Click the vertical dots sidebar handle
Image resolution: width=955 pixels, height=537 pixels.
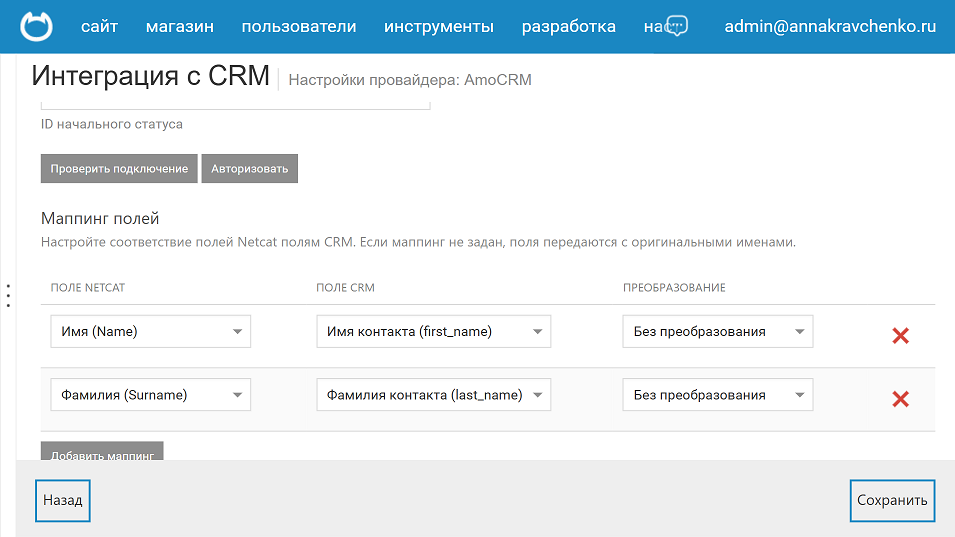tap(8, 296)
